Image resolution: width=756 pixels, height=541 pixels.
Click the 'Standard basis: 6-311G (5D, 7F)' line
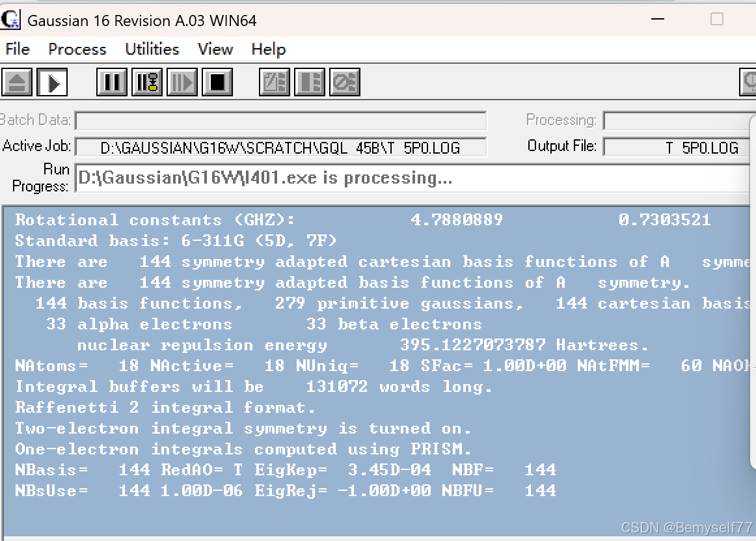pyautogui.click(x=176, y=241)
